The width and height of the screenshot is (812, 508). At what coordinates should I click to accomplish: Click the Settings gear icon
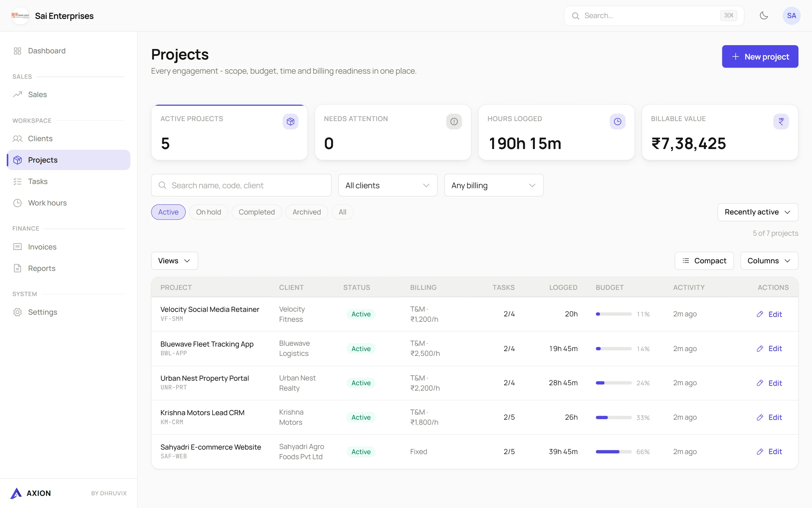coord(17,312)
